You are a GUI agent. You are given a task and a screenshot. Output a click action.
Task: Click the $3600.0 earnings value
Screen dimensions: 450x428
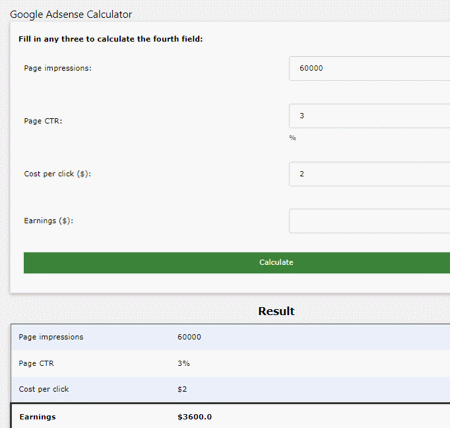pyautogui.click(x=195, y=417)
